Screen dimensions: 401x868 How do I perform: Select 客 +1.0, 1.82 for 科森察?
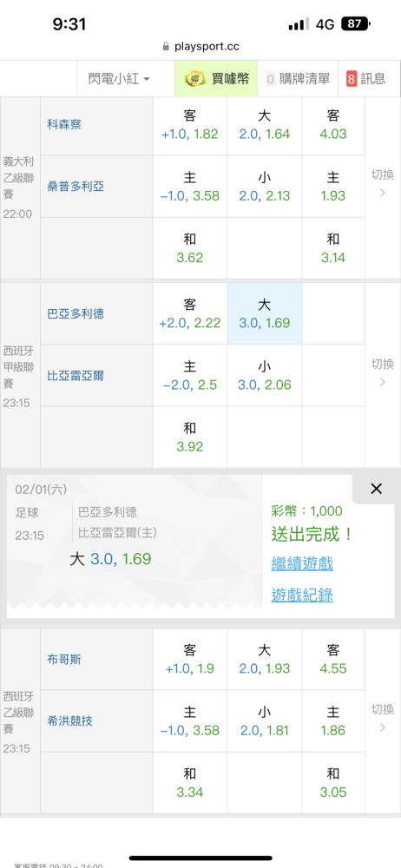pyautogui.click(x=190, y=124)
